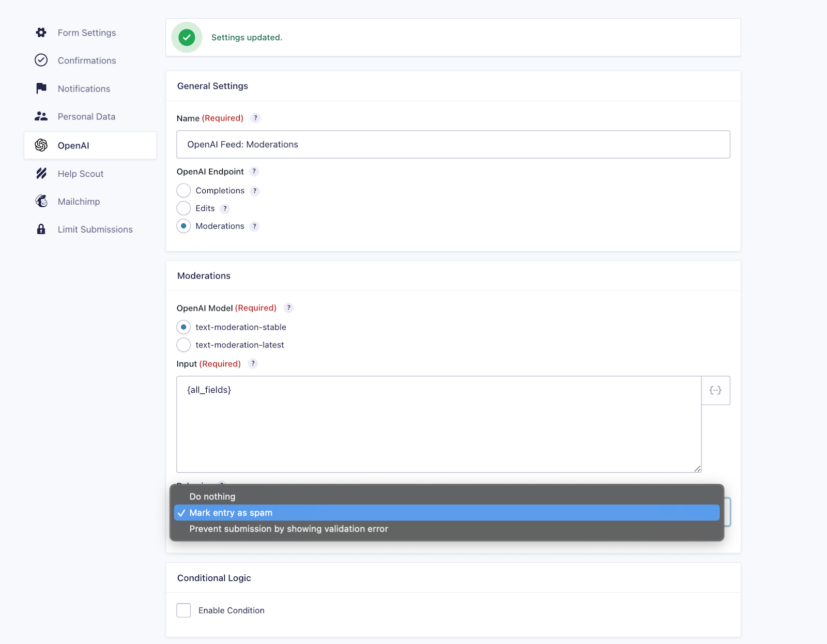This screenshot has width=827, height=644.
Task: Click the 'Moderations' section heading
Action: [x=204, y=275]
